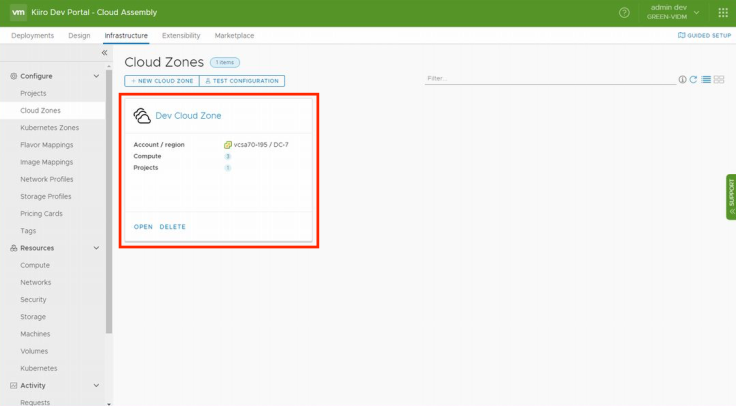Click DELETE on the Dev Cloud Zone card
The height and width of the screenshot is (406, 736).
173,227
